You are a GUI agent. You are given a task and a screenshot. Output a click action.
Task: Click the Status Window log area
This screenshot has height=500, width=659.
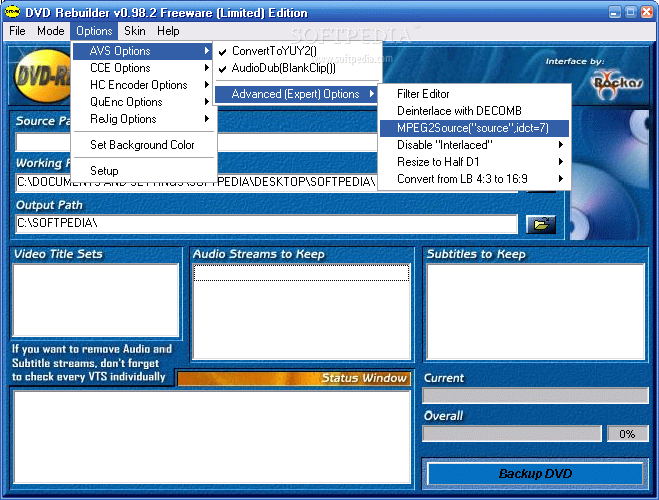212,437
